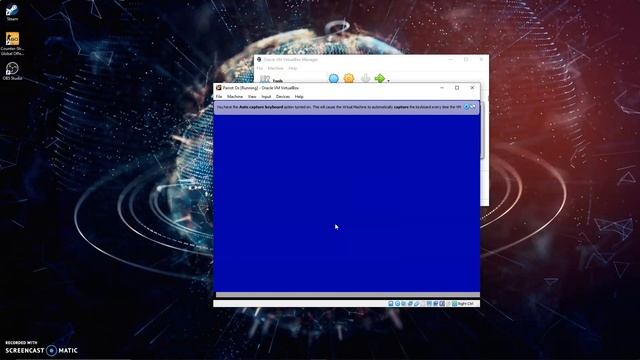Maximize the Oracle VM VirtualBox Manager window

tap(466, 60)
